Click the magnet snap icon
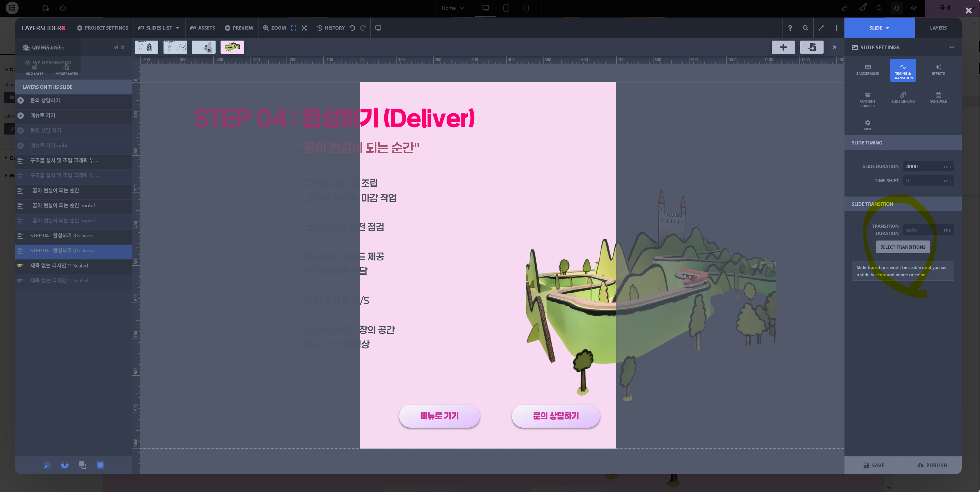Viewport: 980px width, 492px height. (x=65, y=465)
